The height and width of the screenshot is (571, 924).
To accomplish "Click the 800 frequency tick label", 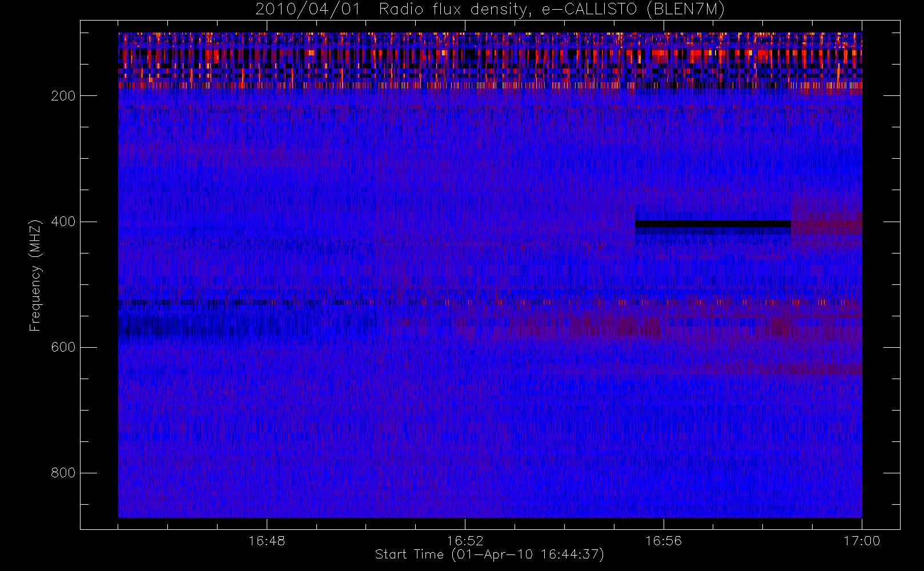I will 63,473.
